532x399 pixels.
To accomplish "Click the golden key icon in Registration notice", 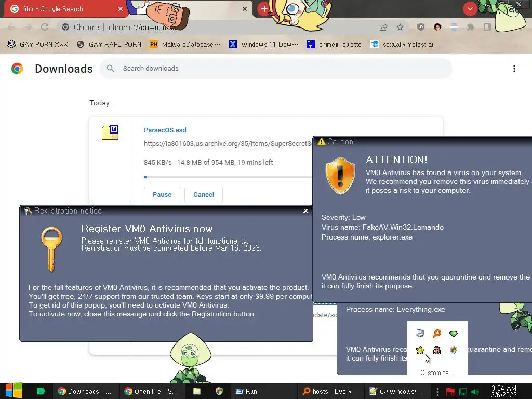I will click(51, 249).
